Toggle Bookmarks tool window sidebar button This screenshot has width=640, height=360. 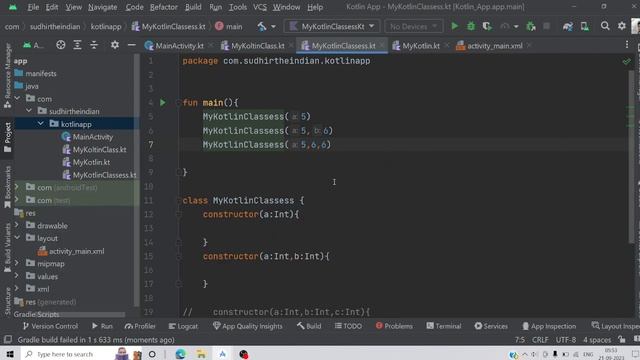[7, 187]
